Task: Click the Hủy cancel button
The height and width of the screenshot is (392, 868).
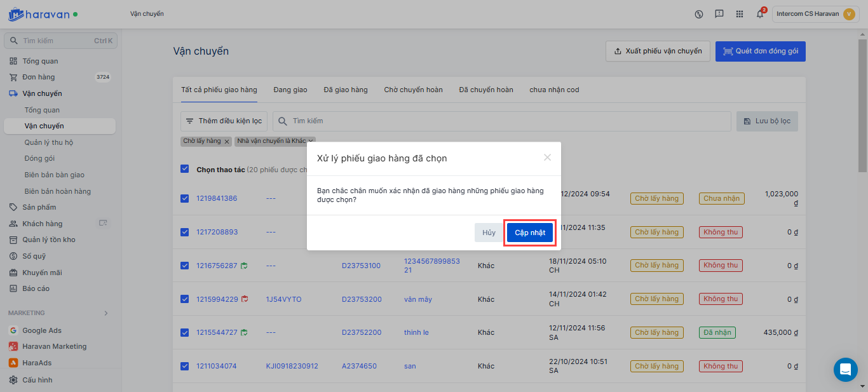Action: point(489,233)
